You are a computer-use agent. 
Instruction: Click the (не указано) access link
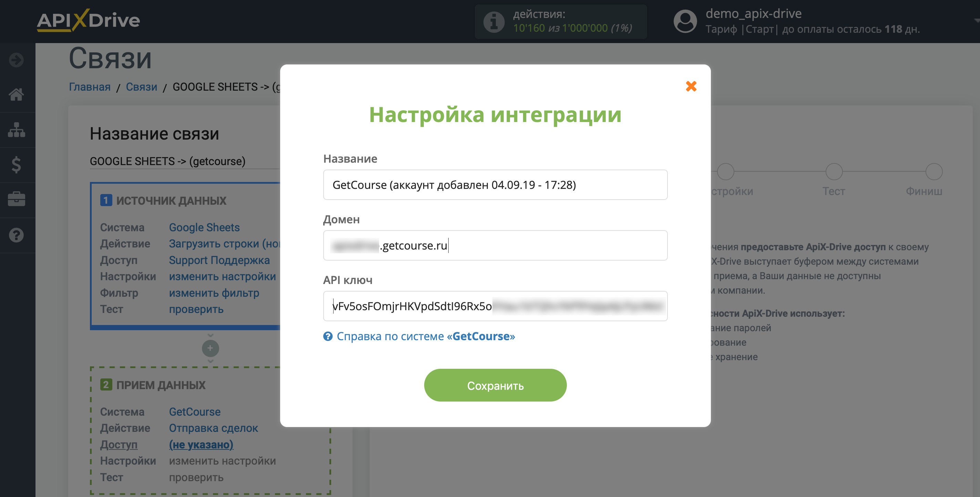coord(201,445)
